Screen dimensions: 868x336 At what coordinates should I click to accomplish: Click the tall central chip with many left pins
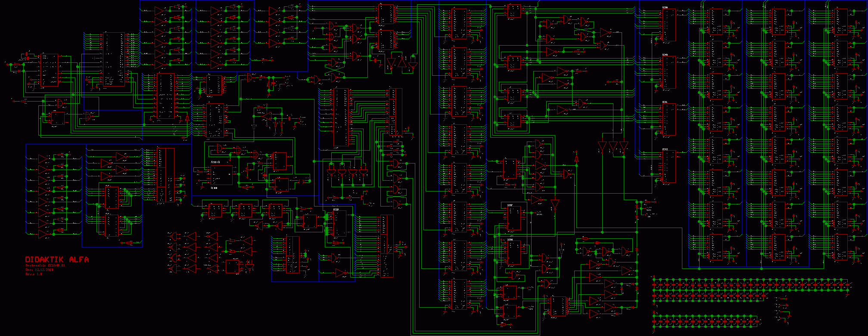point(341,117)
